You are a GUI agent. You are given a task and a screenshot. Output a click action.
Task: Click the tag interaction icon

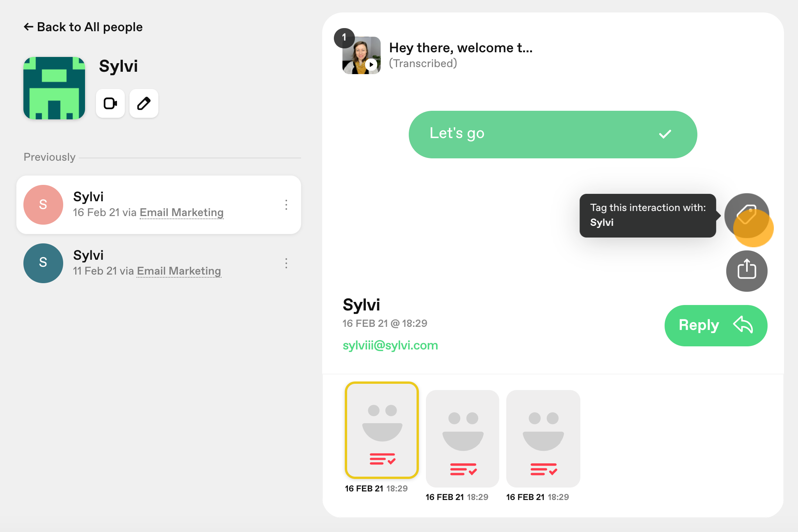(747, 215)
